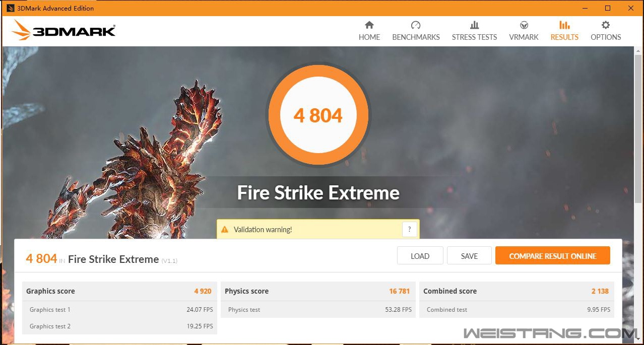
Task: Click the Graphics test 2 row label
Action: coord(50,326)
